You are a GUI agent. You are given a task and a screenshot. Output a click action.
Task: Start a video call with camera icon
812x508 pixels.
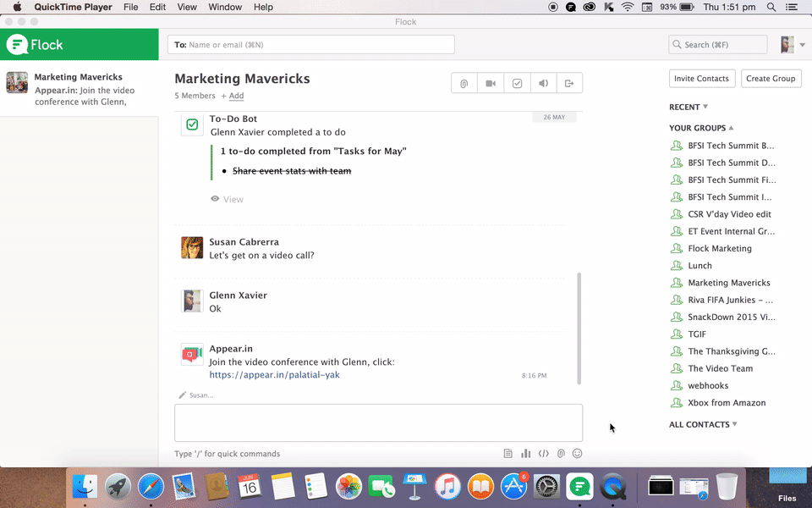491,84
